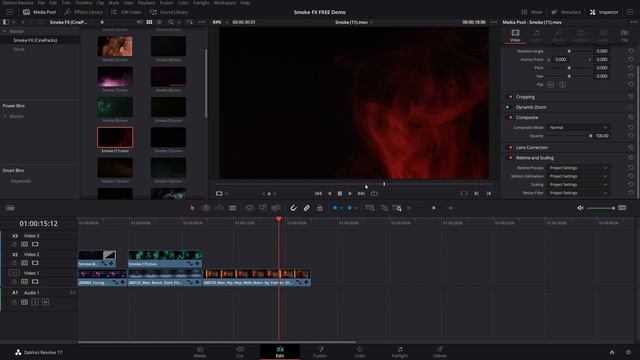Toggle the Cropping section enable switch

(x=510, y=97)
